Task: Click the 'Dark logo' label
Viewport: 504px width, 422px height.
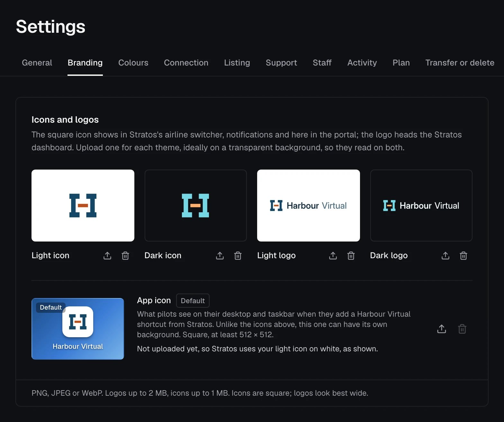Action: 389,255
